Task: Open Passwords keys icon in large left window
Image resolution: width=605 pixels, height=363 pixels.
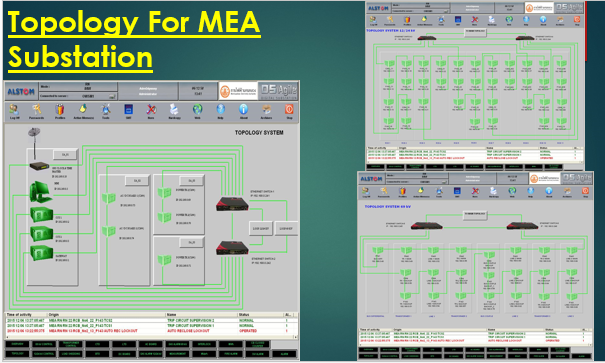Action: pos(37,110)
